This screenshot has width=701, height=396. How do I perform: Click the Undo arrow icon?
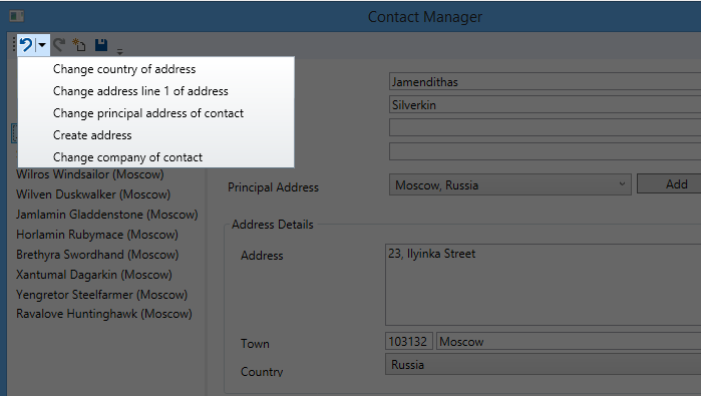(x=26, y=45)
